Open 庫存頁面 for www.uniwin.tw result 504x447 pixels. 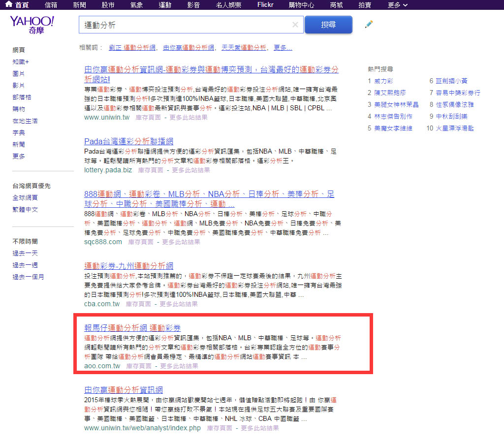pos(148,117)
